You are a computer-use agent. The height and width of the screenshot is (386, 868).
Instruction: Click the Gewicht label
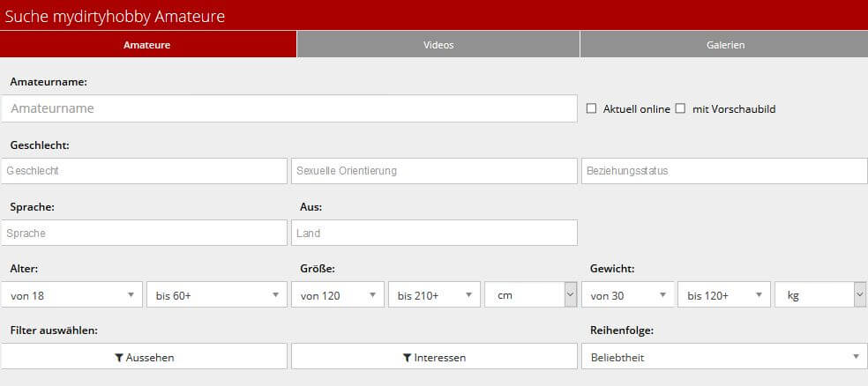click(x=612, y=269)
